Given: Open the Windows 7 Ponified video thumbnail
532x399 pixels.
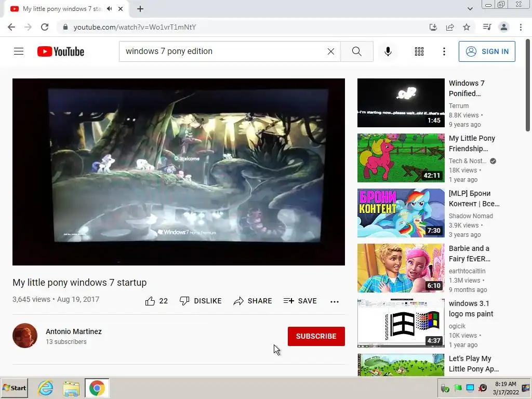Looking at the screenshot, I should point(401,103).
